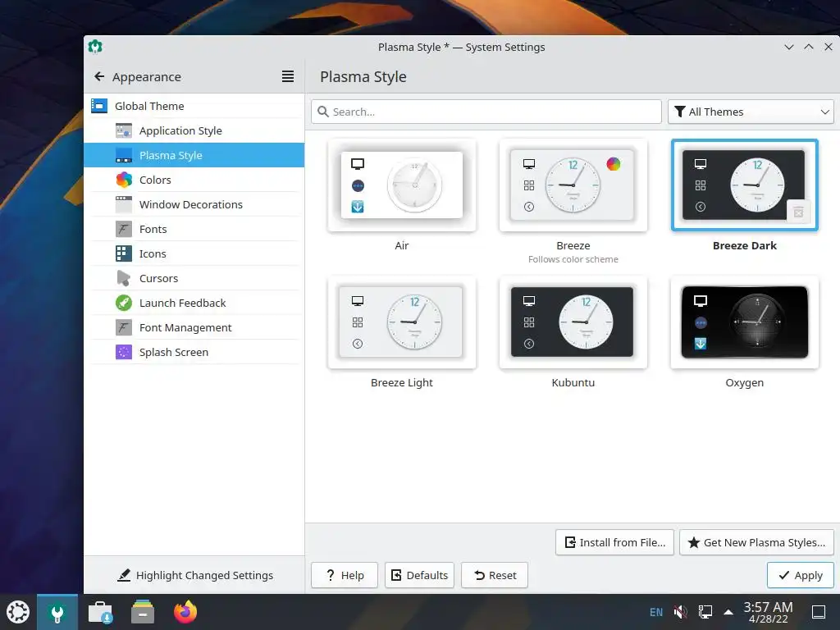The height and width of the screenshot is (630, 840).
Task: Expand hidden system tray icons arrow
Action: pyautogui.click(x=728, y=612)
